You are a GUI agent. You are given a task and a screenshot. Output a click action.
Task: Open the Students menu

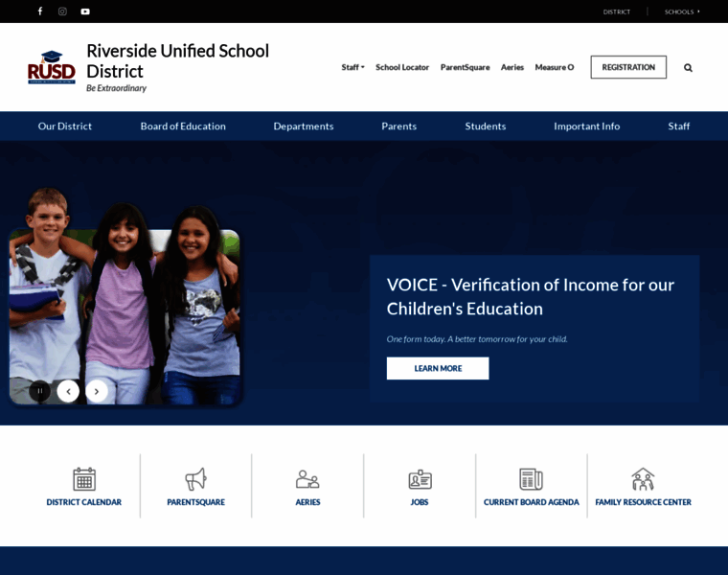pyautogui.click(x=486, y=126)
